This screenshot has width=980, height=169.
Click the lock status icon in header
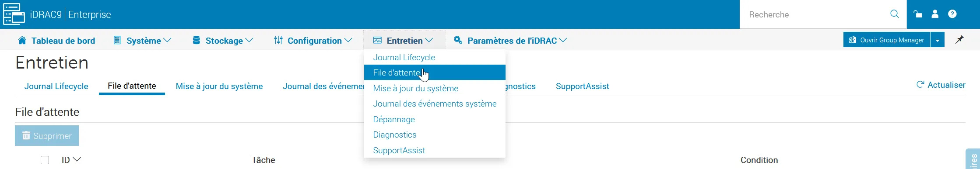(x=918, y=14)
